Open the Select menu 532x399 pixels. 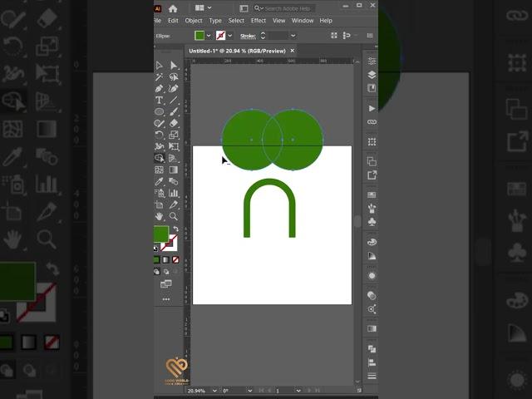point(236,21)
